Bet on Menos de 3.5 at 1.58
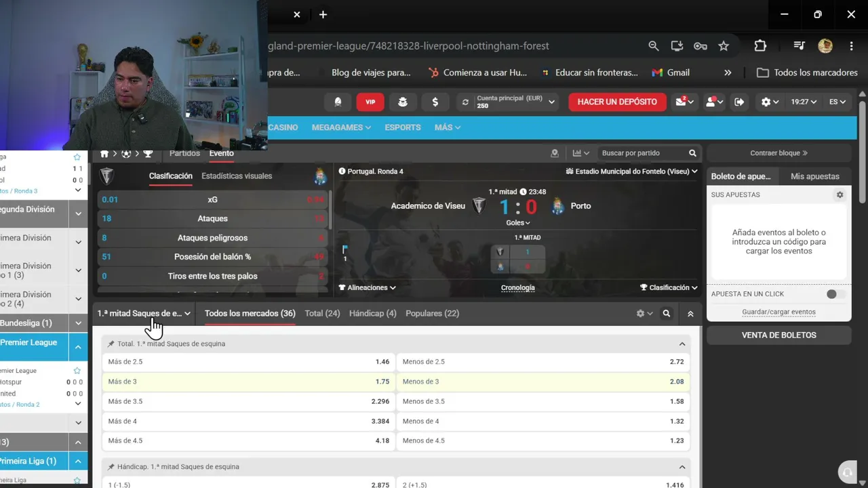Image resolution: width=868 pixels, height=488 pixels. [x=543, y=401]
